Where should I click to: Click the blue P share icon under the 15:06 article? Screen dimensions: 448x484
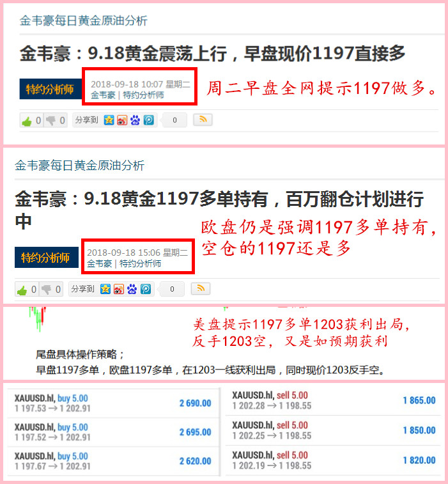click(146, 289)
